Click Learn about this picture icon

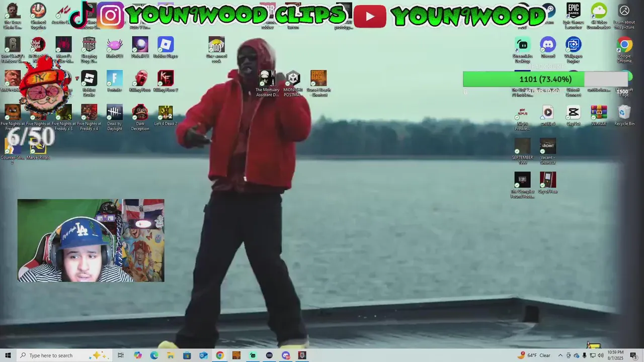point(624,16)
